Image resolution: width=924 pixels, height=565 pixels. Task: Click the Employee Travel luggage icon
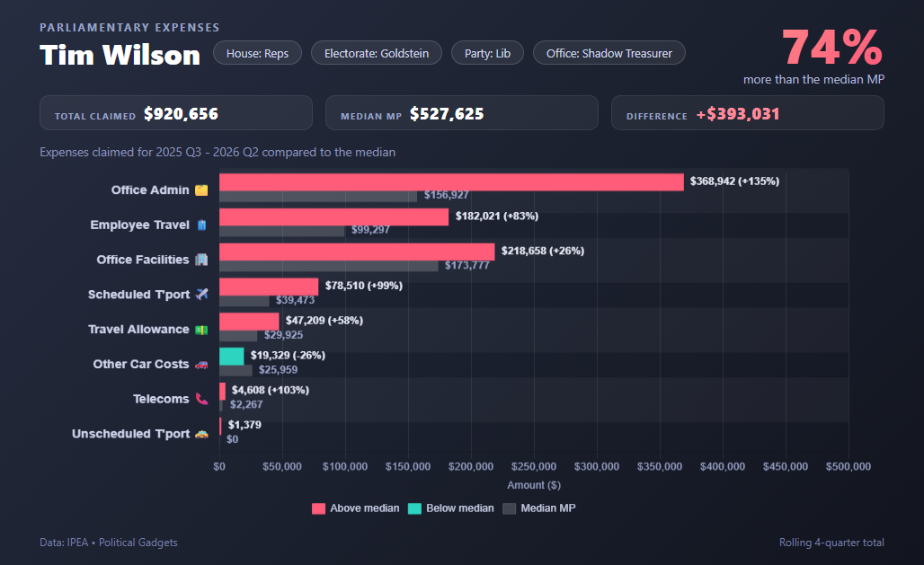tap(201, 225)
